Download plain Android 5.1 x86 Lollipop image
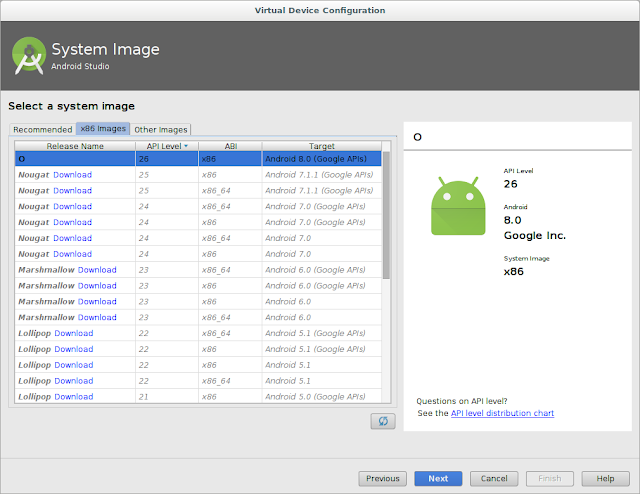The height and width of the screenshot is (494, 640). 74,365
